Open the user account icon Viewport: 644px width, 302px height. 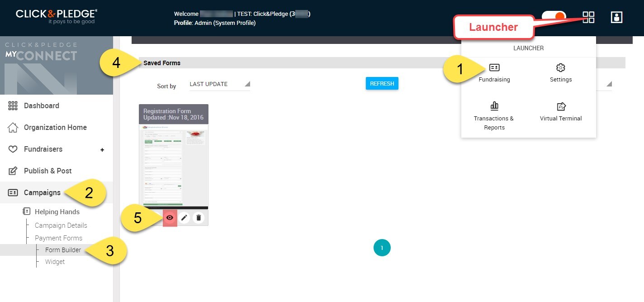coord(616,17)
